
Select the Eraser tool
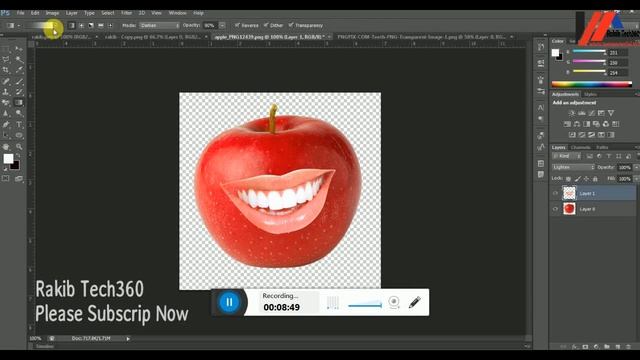6,102
